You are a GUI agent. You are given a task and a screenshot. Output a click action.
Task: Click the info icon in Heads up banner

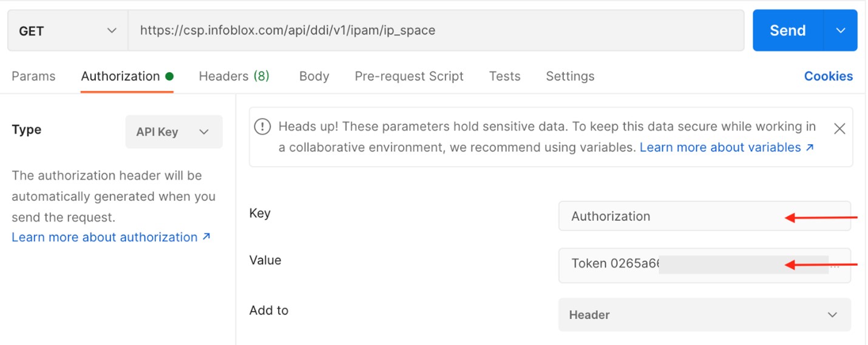(x=262, y=127)
